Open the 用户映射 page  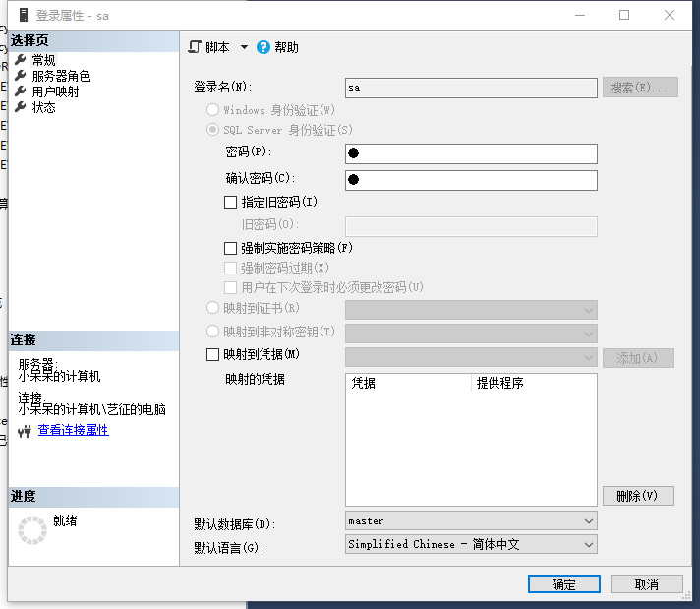(55, 91)
